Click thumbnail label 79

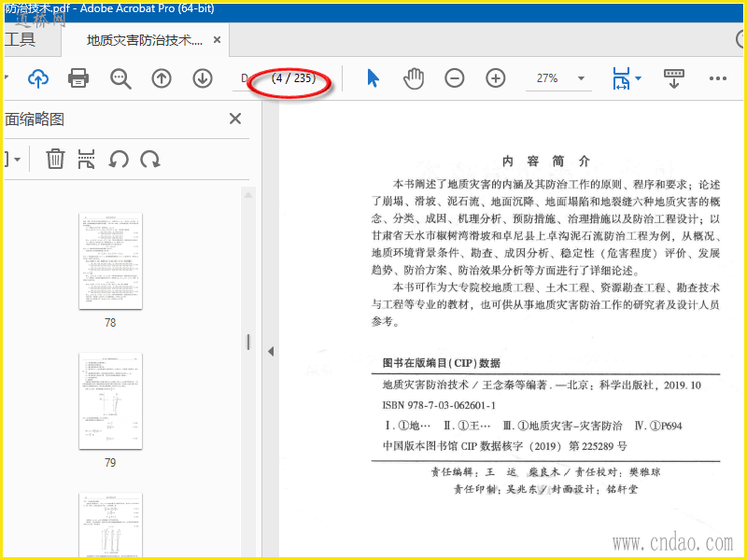click(110, 462)
